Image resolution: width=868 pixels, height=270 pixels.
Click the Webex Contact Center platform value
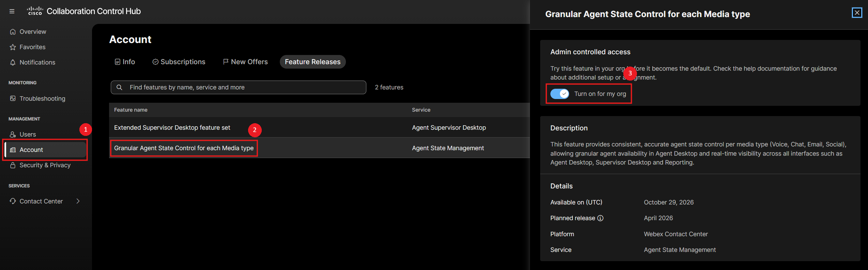pyautogui.click(x=676, y=234)
